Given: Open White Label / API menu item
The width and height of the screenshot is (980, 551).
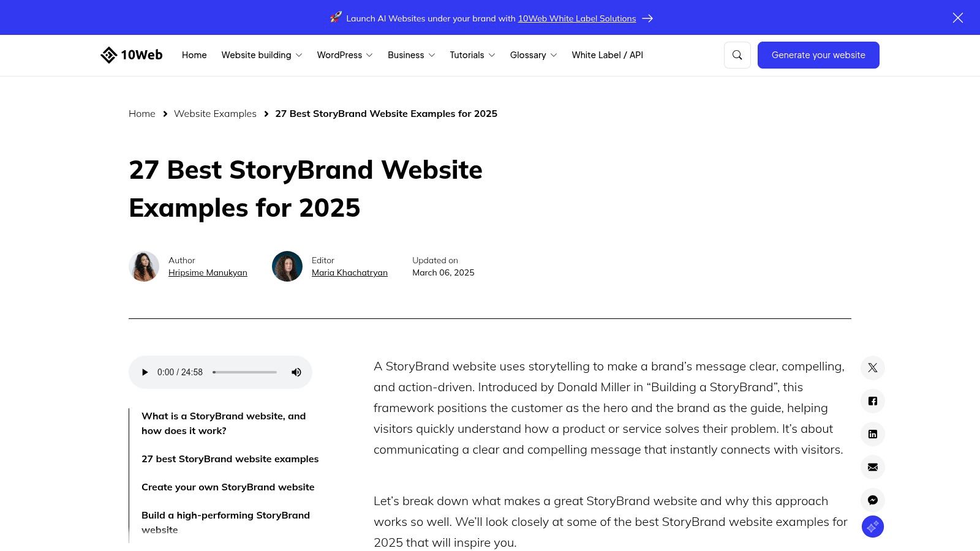Looking at the screenshot, I should pos(608,55).
